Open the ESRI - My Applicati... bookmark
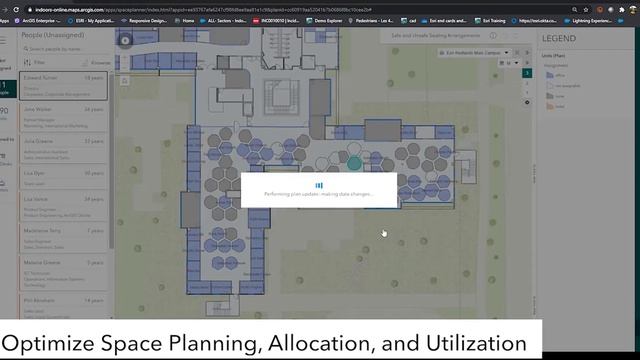 click(x=91, y=20)
